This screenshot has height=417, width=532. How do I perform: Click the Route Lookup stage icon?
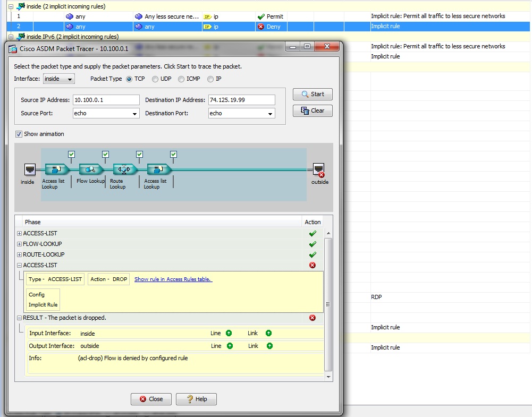point(124,169)
